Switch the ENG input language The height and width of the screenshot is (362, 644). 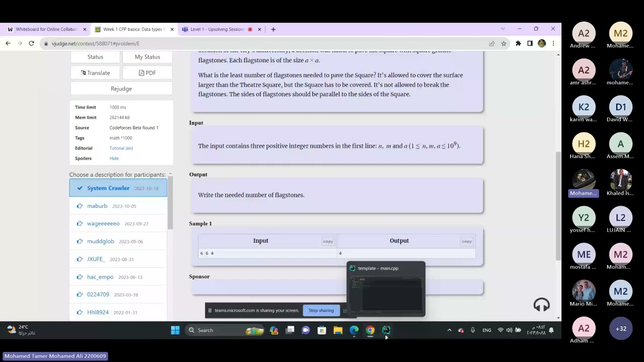pyautogui.click(x=487, y=330)
